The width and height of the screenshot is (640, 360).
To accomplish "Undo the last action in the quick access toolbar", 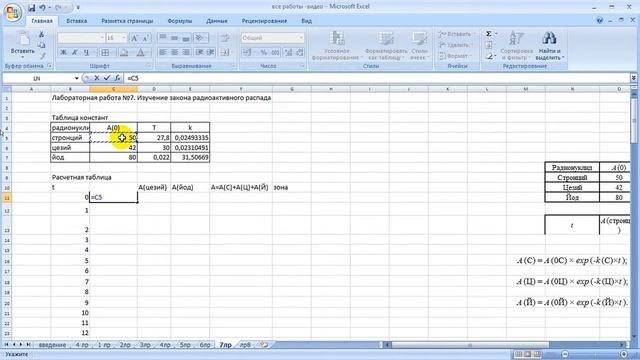I will pyautogui.click(x=42, y=8).
